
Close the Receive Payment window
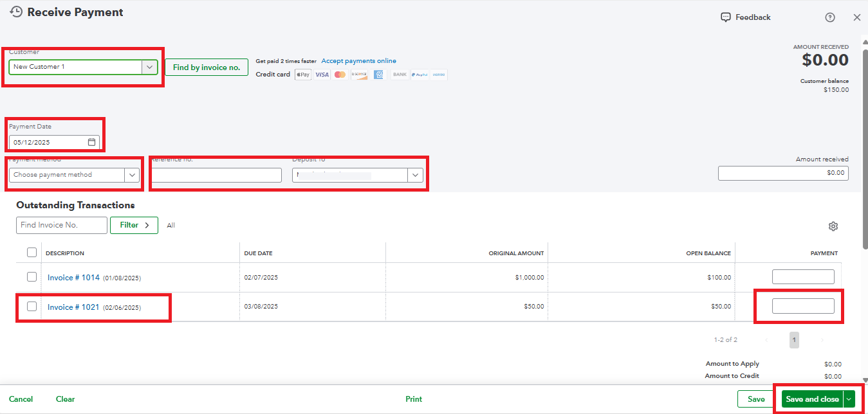[857, 17]
